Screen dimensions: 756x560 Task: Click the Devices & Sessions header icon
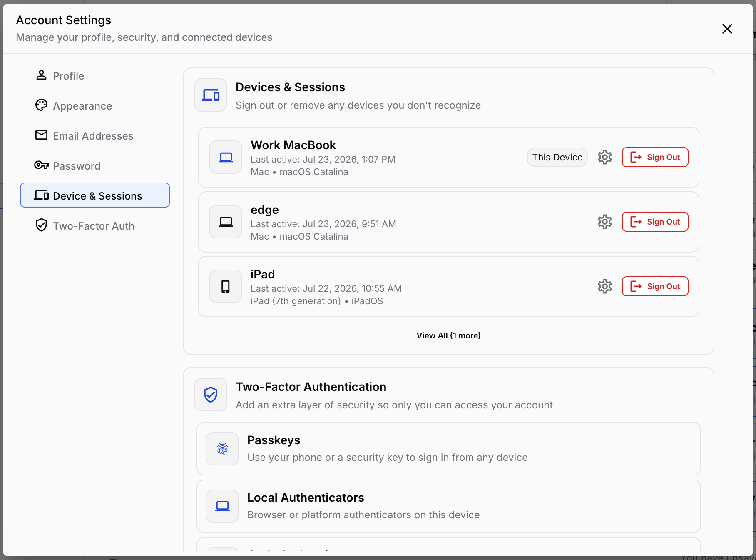coord(211,95)
